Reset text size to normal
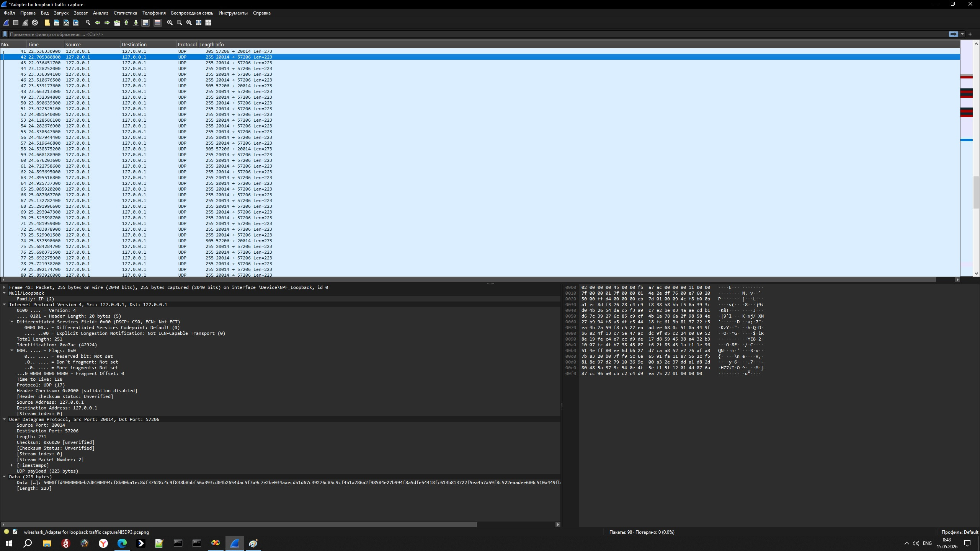 pyautogui.click(x=189, y=23)
